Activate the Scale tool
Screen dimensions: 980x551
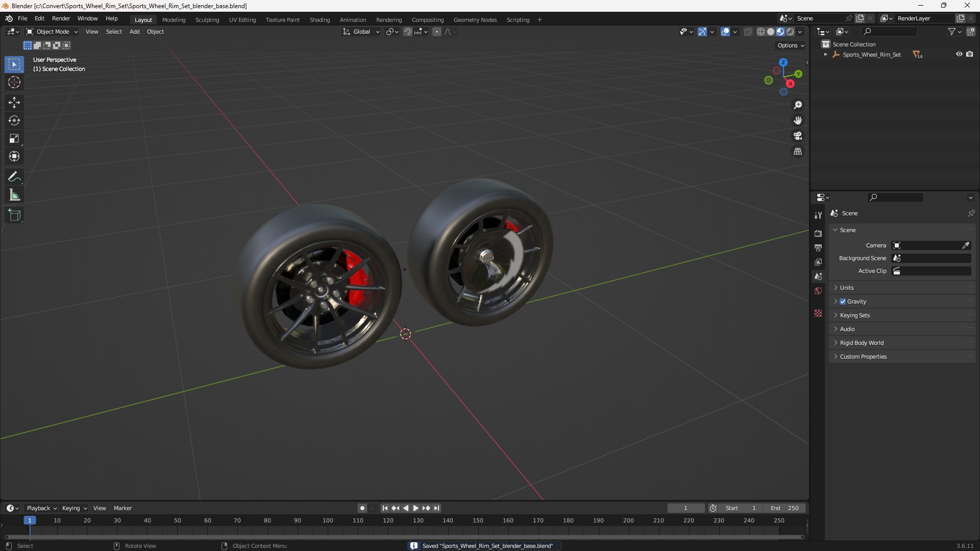(14, 138)
